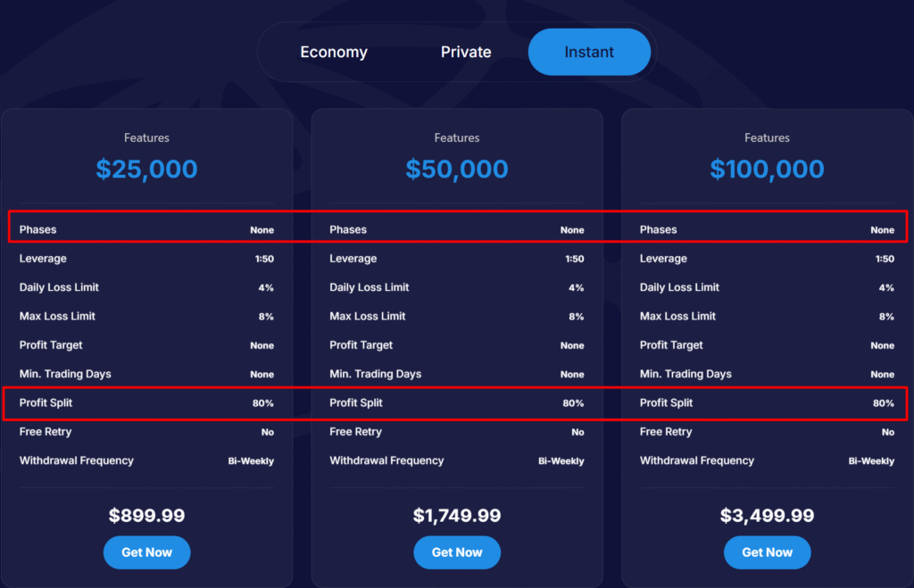914x588 pixels.
Task: Click the $3,499.99 price text
Action: click(767, 515)
